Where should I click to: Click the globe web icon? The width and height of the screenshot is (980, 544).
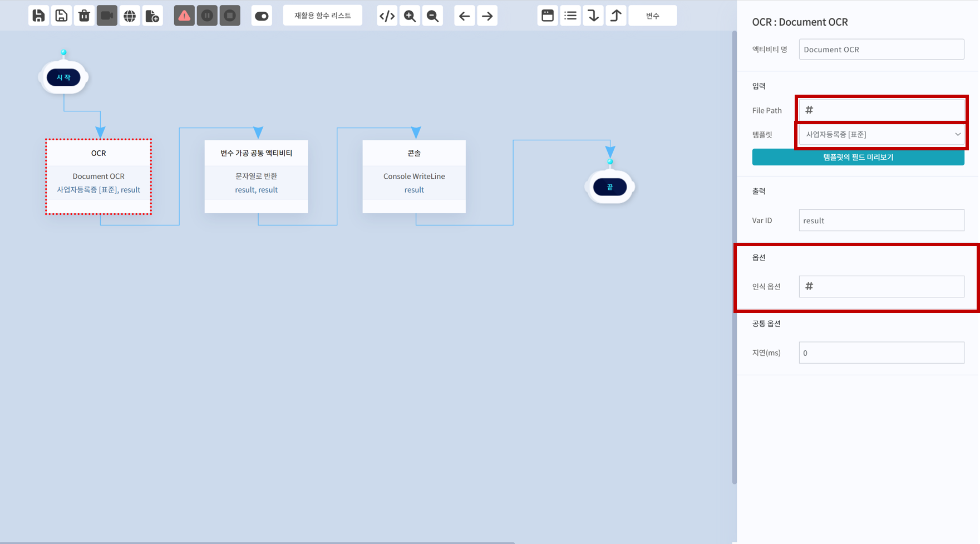pyautogui.click(x=130, y=16)
